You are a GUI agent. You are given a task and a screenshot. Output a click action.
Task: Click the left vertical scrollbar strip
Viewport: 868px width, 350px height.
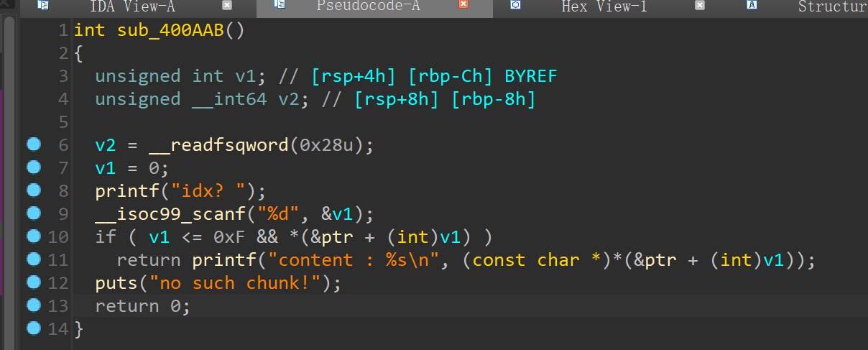pyautogui.click(x=9, y=180)
